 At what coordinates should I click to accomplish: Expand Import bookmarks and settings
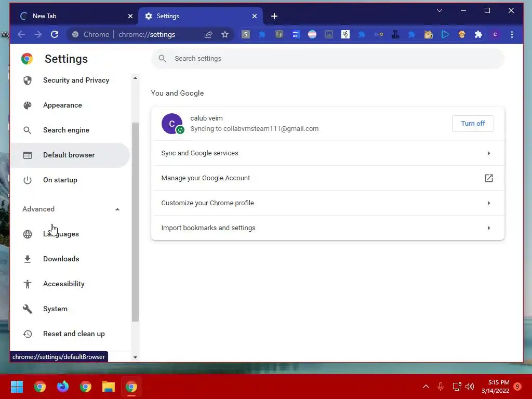[328, 228]
